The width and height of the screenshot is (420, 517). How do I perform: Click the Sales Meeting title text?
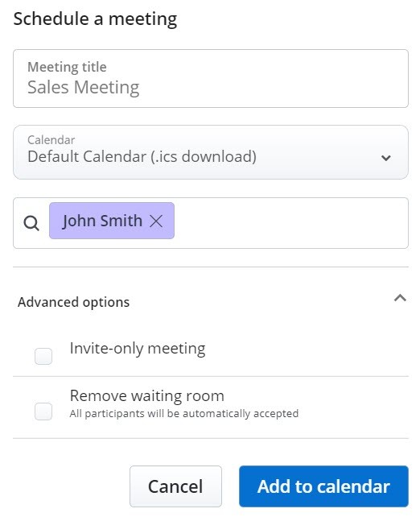pos(84,88)
